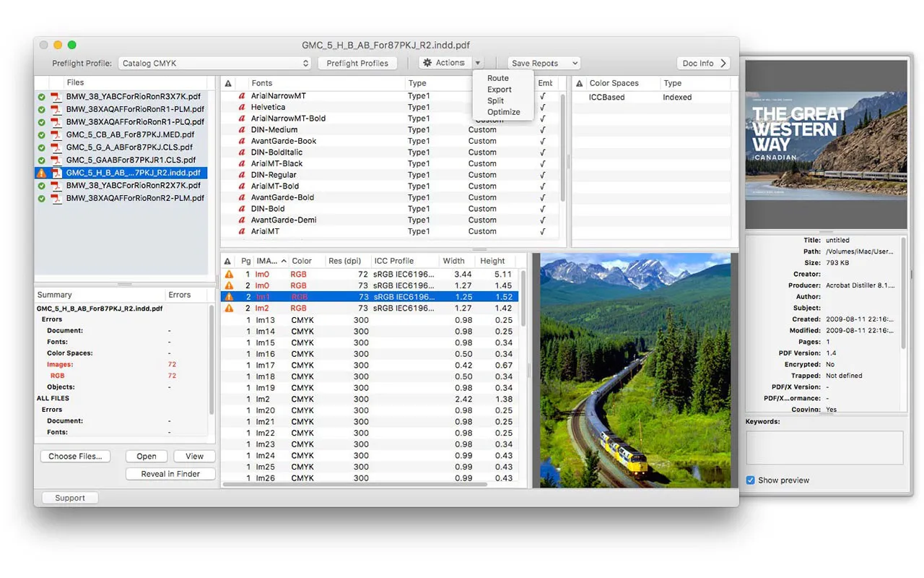Click the green checkmark beside BMW_38_YABCForRioRonR3X7K.pdf
924x578 pixels.
pyautogui.click(x=42, y=97)
